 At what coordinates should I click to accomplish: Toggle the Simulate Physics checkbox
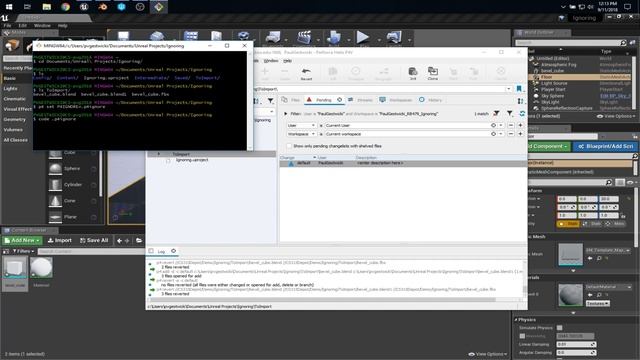[x=560, y=328]
